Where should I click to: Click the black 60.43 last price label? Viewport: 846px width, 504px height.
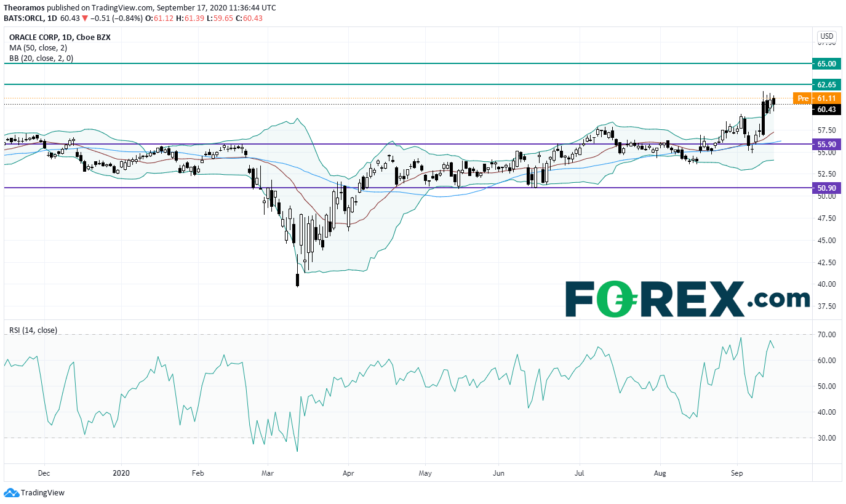click(x=827, y=110)
